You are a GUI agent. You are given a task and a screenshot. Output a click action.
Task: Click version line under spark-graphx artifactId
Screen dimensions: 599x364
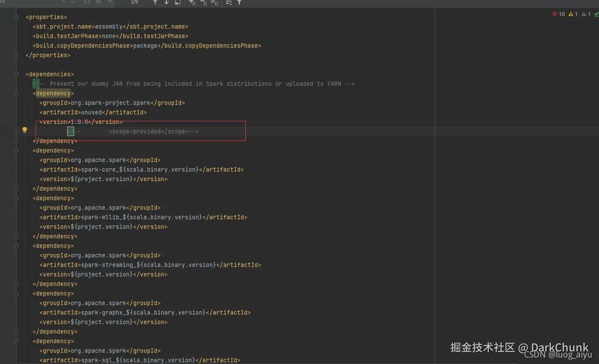pyautogui.click(x=104, y=322)
